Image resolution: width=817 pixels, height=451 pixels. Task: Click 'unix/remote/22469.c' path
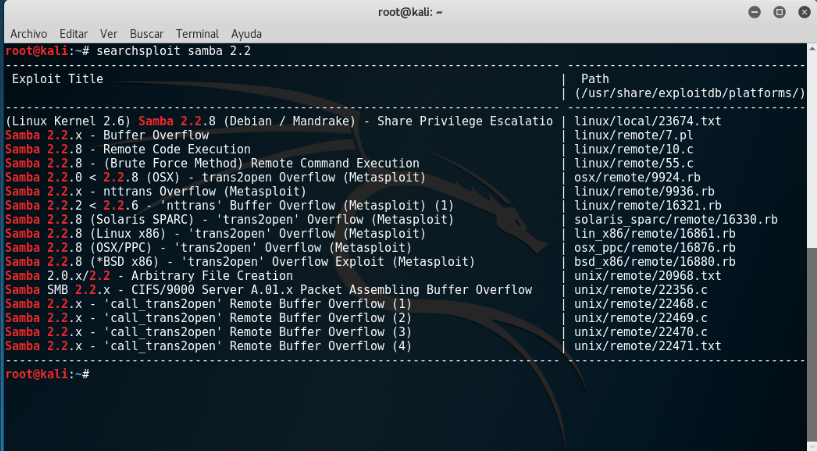(641, 318)
